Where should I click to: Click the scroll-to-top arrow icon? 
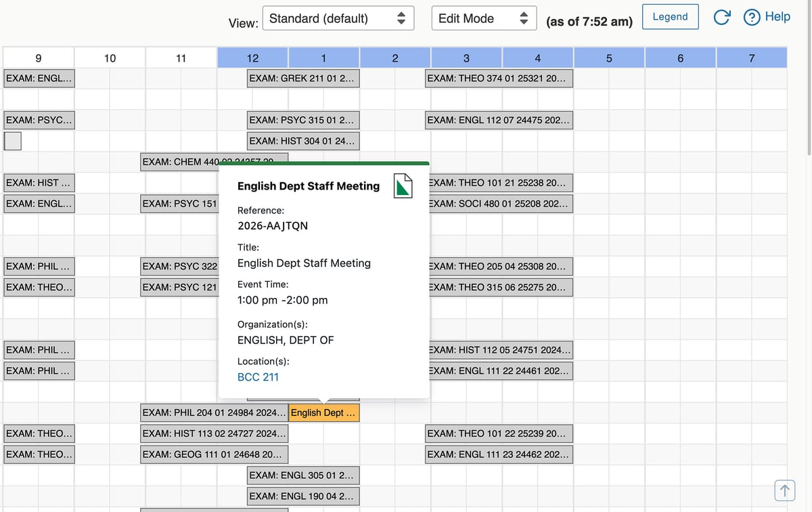click(x=784, y=489)
